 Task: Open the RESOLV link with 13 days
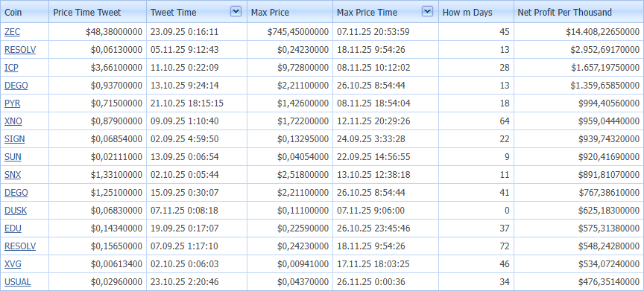click(20, 50)
